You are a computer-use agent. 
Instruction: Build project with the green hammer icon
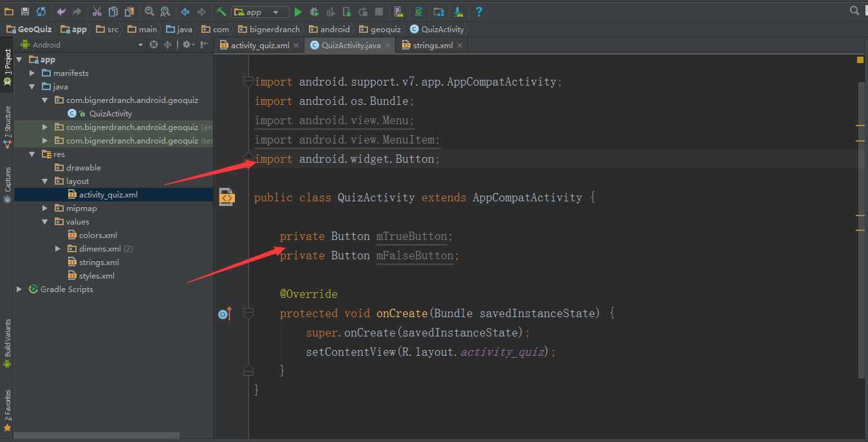[221, 12]
